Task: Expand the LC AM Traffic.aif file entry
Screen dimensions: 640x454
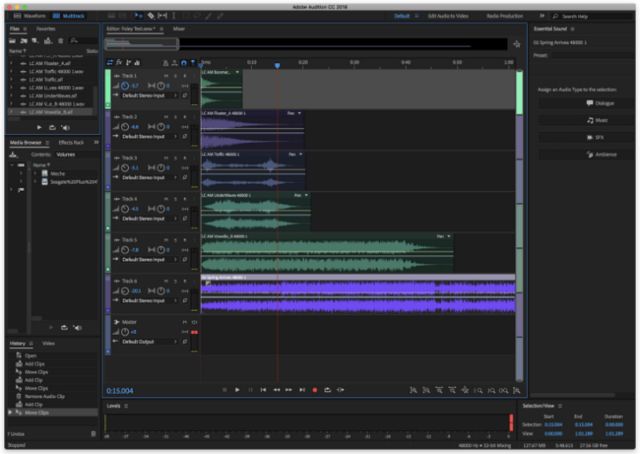Action: point(11,80)
